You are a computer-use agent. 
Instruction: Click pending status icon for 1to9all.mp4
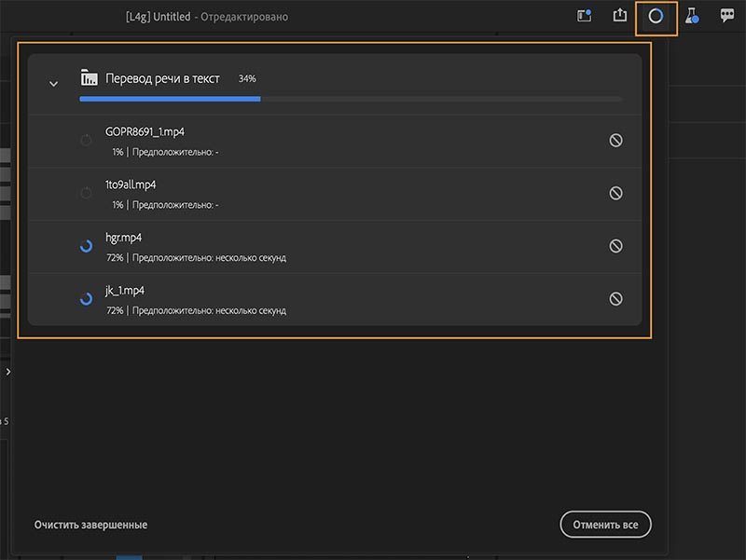86,193
